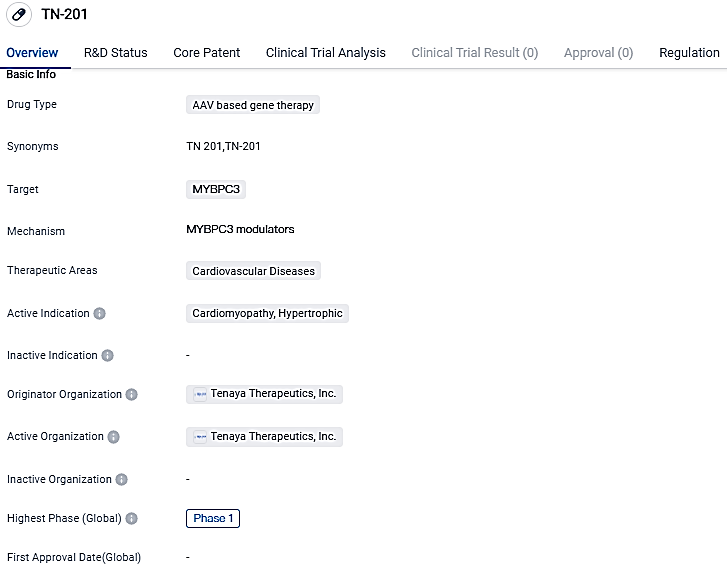
Task: Click the MYBPC3 target tag
Action: coord(216,189)
